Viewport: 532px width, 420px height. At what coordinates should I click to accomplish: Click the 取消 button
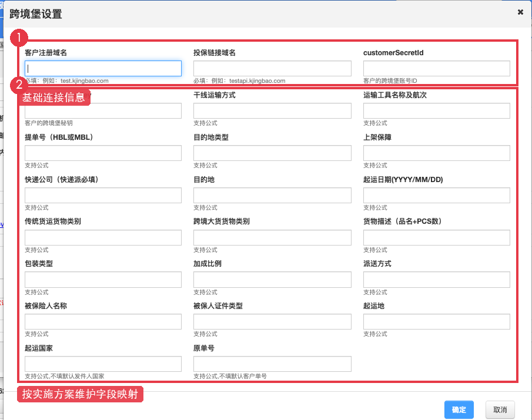(500, 409)
